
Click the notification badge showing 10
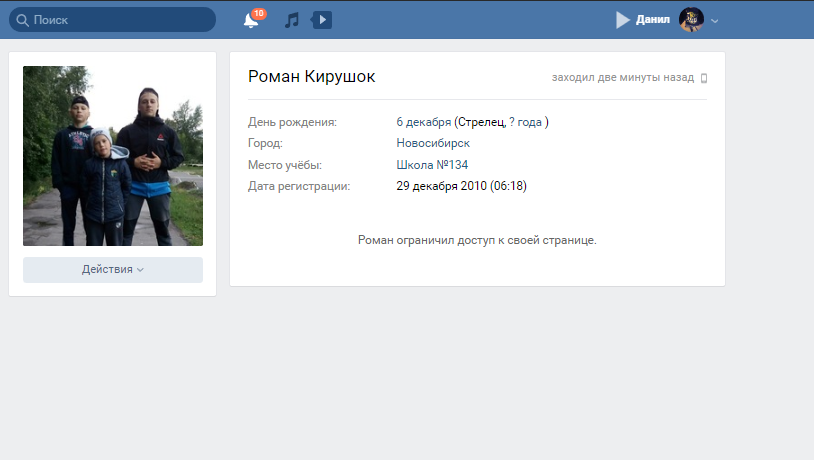[x=259, y=13]
